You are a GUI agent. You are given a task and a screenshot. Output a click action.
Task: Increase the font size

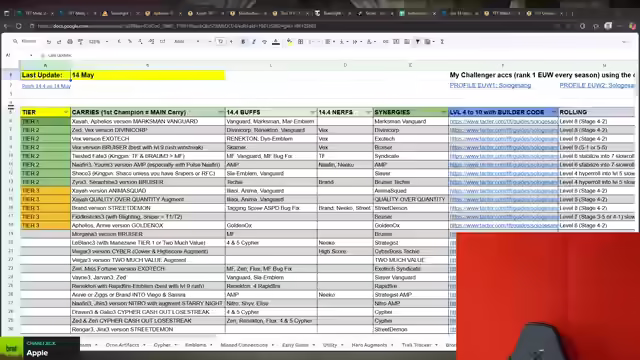[x=231, y=42]
